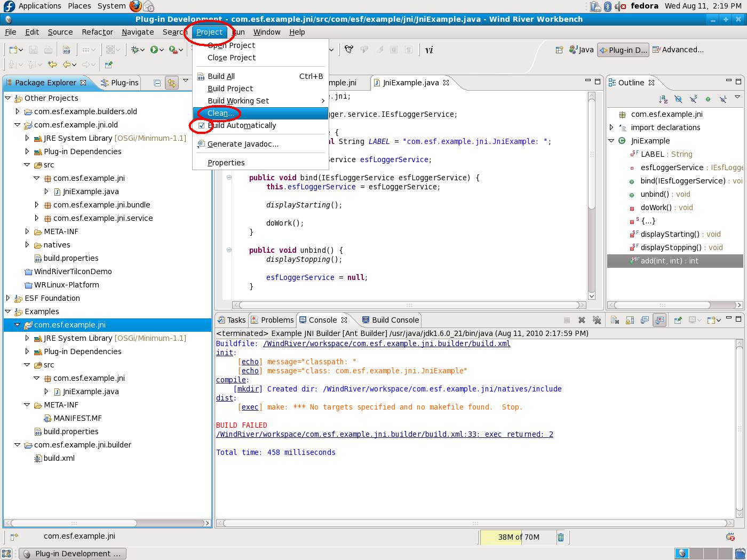Image resolution: width=747 pixels, height=560 pixels.
Task: Toggle Show Console on standard error change
Action: click(x=659, y=320)
